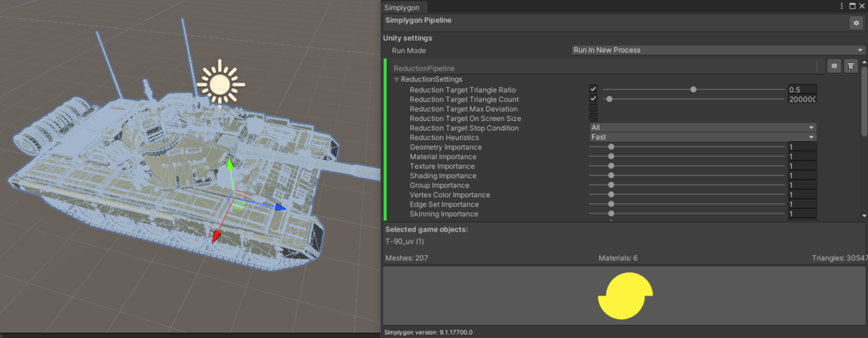Uncheck Reduction Target Triangle Ratio

593,90
